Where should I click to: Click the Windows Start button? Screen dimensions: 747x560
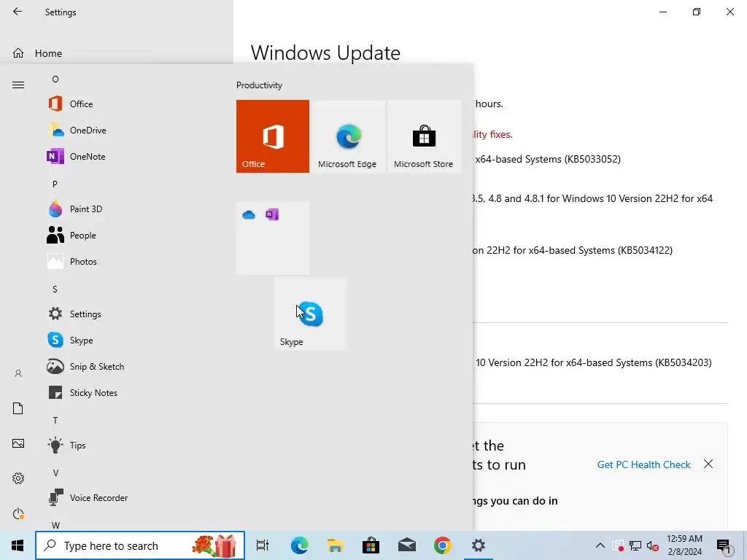tap(18, 545)
